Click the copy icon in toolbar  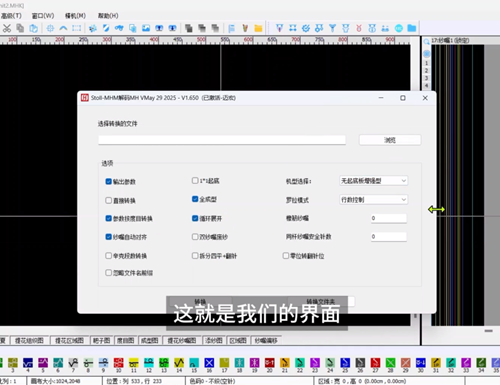(x=20, y=28)
